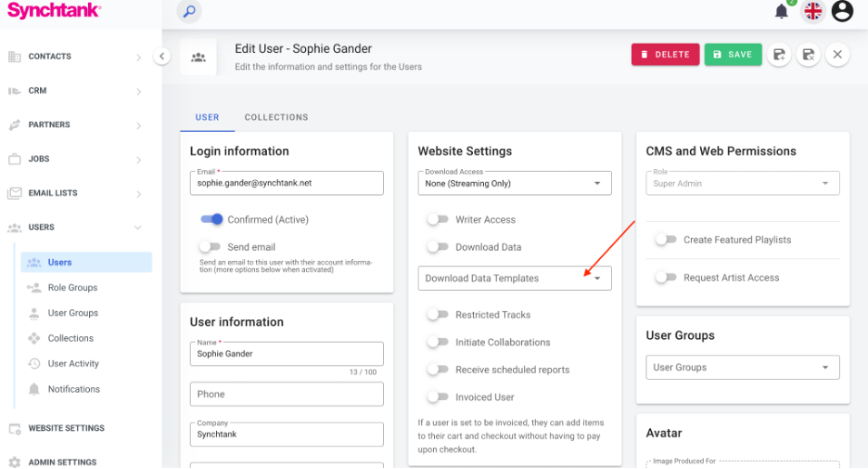Viewport: 868px width, 469px height.
Task: Expand the CRM sidebar menu
Action: click(73, 91)
